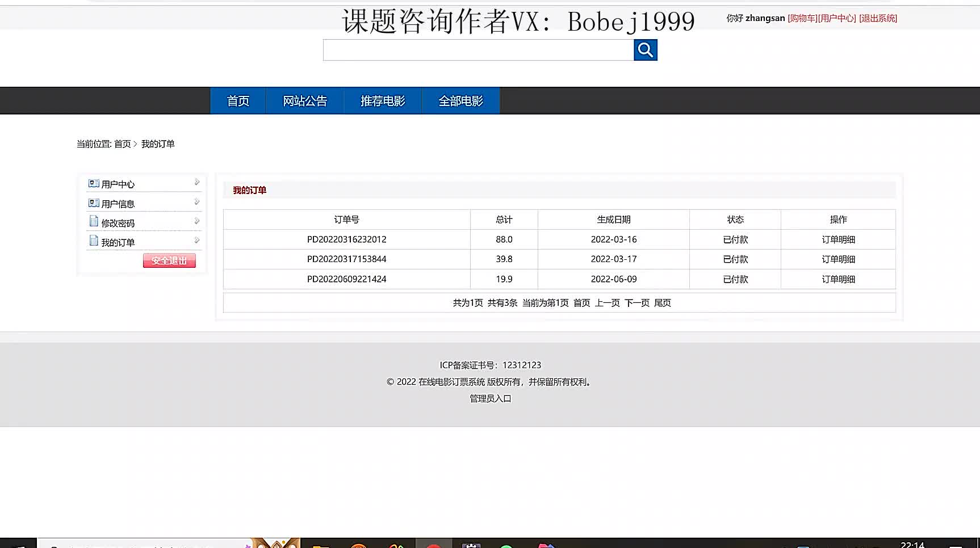Go to 上一页 in pagination

607,303
